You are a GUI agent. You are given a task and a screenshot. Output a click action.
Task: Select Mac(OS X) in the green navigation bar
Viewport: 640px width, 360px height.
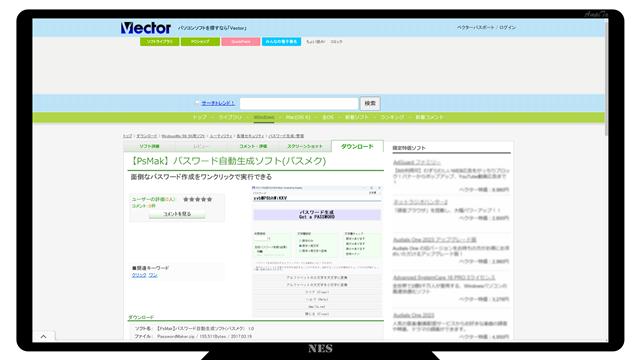pyautogui.click(x=298, y=117)
